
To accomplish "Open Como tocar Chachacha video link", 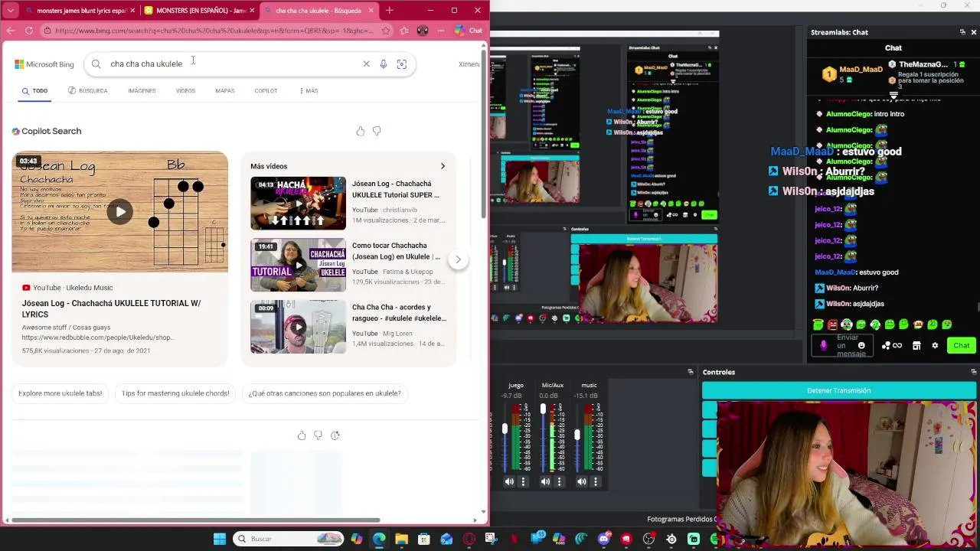I will pyautogui.click(x=396, y=251).
